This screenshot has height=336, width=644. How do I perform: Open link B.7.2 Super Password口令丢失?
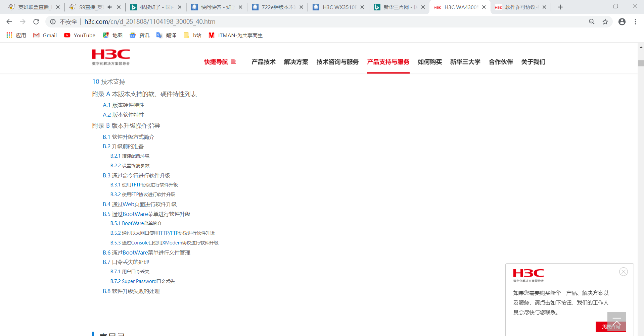coord(143,281)
